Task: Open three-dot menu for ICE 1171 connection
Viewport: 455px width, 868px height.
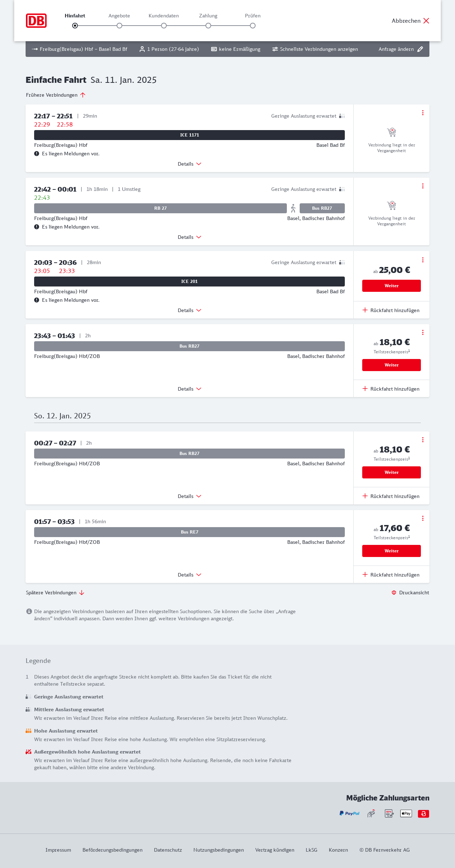Action: pyautogui.click(x=423, y=113)
